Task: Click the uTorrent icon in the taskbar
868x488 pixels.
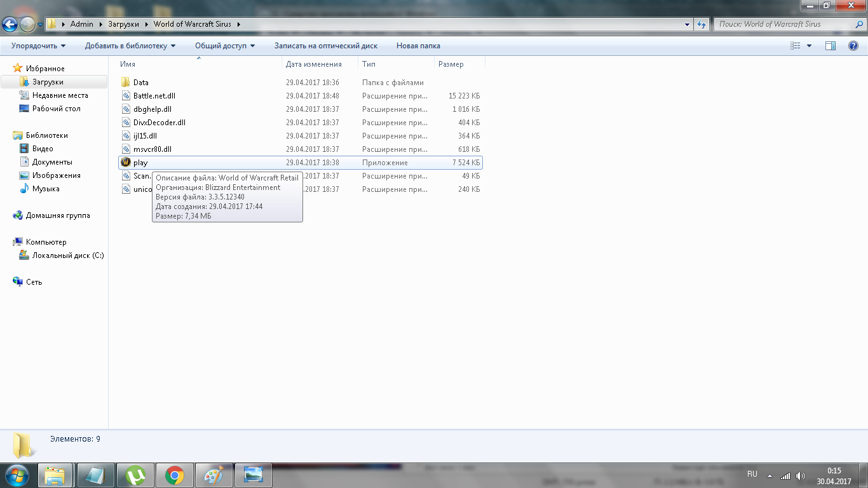Action: click(x=135, y=475)
